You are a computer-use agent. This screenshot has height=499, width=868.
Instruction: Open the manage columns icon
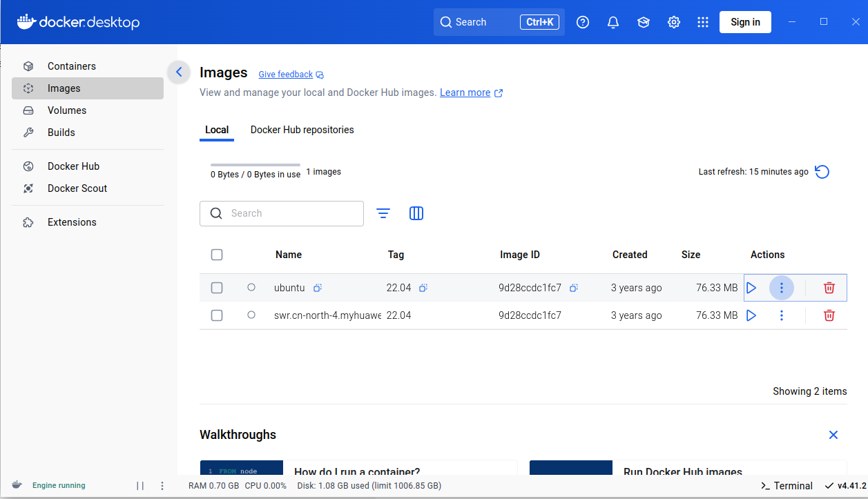point(416,213)
